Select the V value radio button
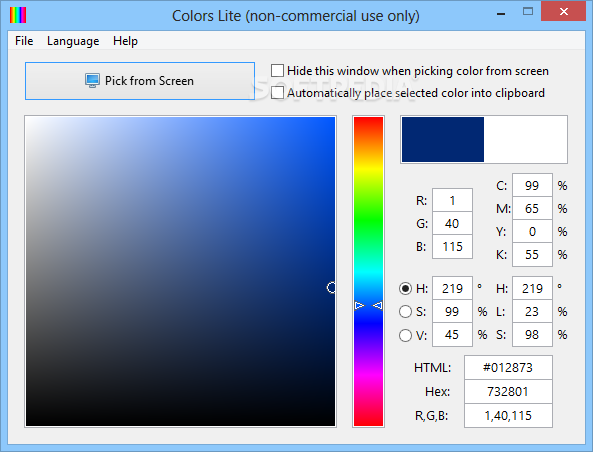The width and height of the screenshot is (593, 452). 405,335
